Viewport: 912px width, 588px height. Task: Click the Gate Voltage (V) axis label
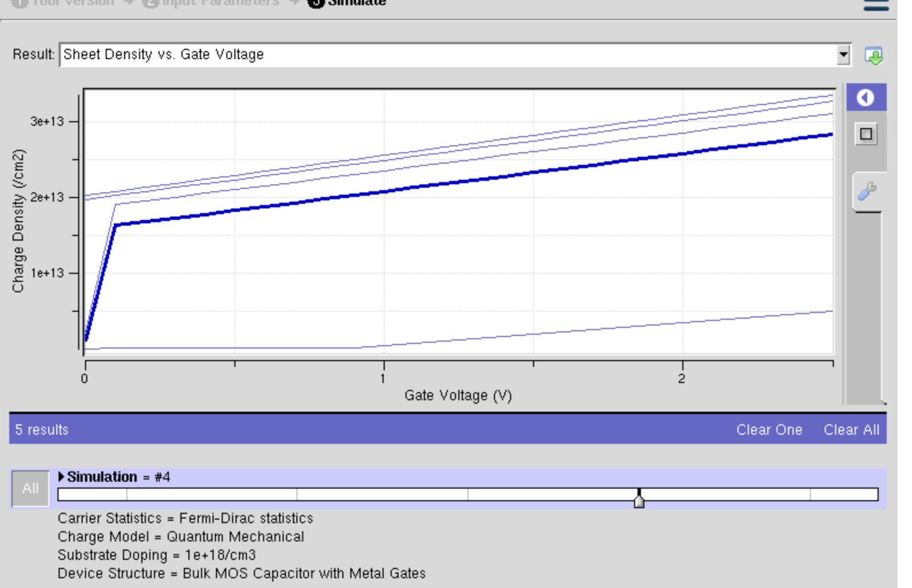tap(458, 395)
